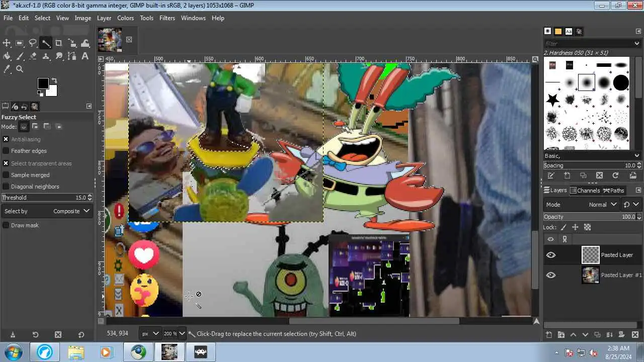The image size is (644, 362).
Task: Enable the Feather edges checkbox
Action: pyautogui.click(x=6, y=151)
